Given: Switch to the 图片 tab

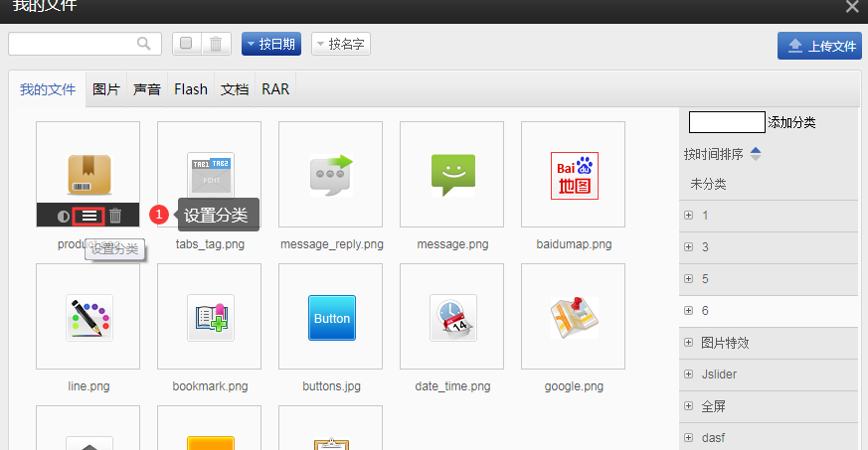Looking at the screenshot, I should (x=106, y=89).
